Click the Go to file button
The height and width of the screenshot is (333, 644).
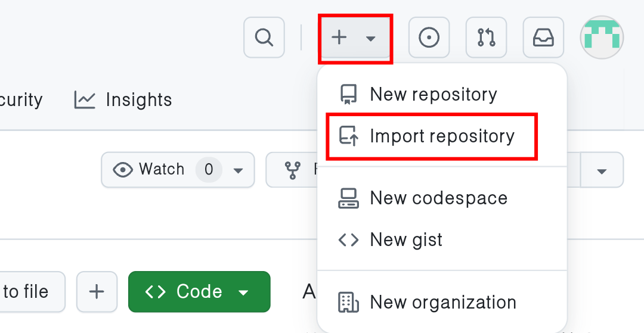tap(27, 291)
